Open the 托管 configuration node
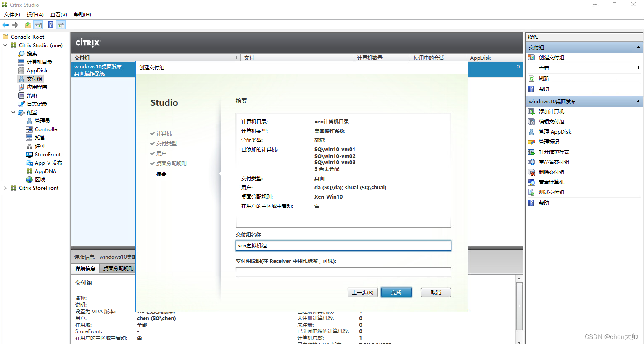Viewport: 644px width, 344px height. [x=40, y=138]
